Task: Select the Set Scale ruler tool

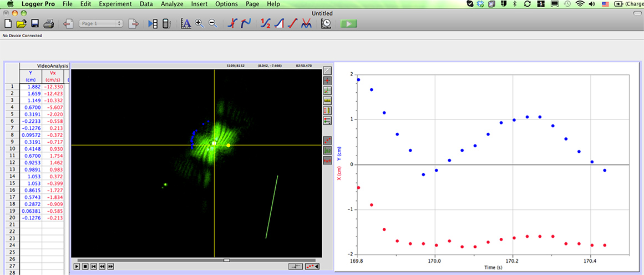Action: click(327, 100)
